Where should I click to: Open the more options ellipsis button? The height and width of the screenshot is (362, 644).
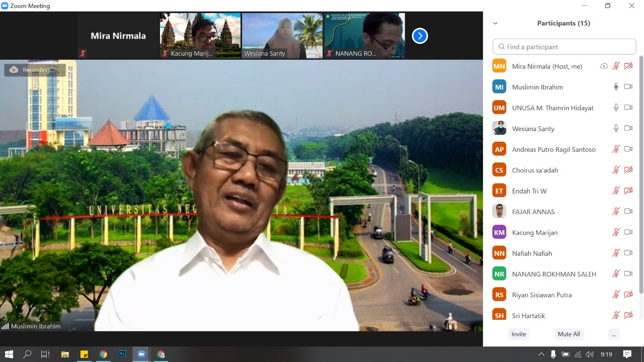pyautogui.click(x=613, y=334)
